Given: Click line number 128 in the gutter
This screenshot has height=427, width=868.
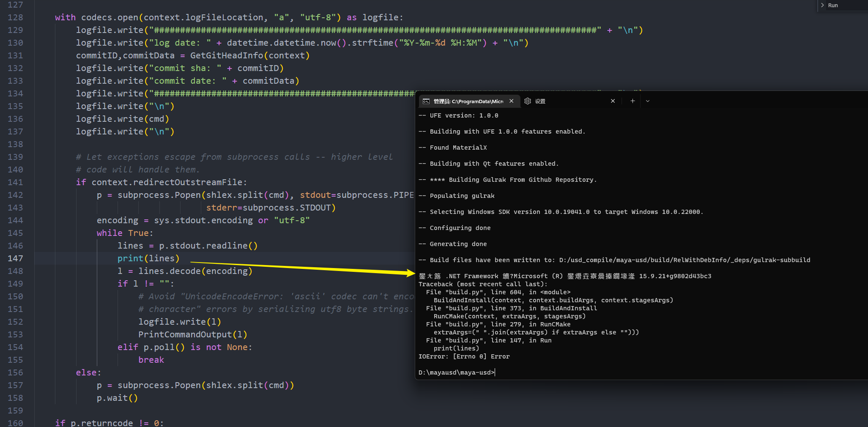Looking at the screenshot, I should 15,17.
